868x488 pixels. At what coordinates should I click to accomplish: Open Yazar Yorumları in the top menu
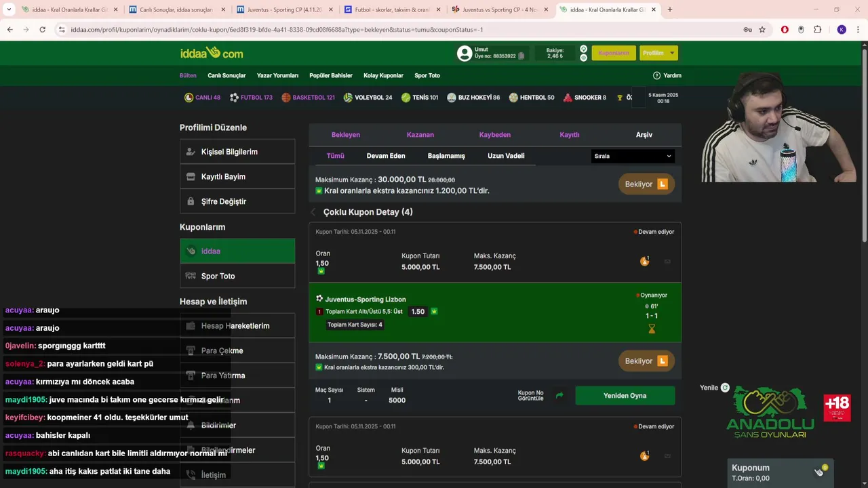277,75
